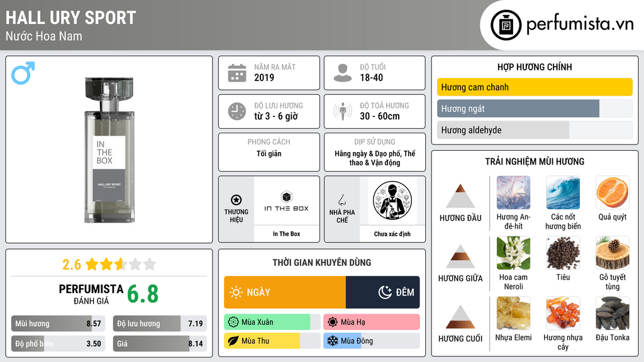
Task: Click the In The Box brand logo
Action: tap(286, 201)
